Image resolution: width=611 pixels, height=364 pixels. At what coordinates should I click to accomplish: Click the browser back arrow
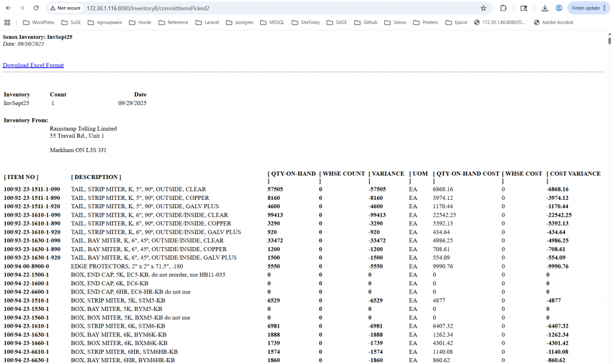(x=8, y=8)
